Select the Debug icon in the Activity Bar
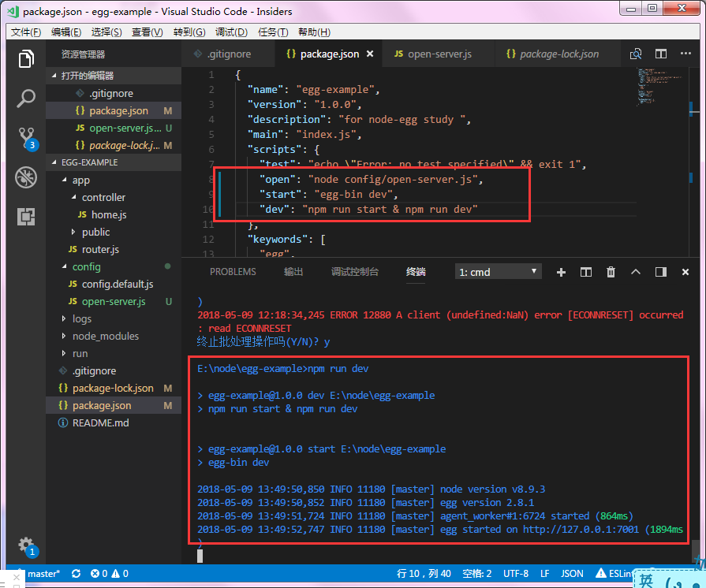 [x=26, y=179]
